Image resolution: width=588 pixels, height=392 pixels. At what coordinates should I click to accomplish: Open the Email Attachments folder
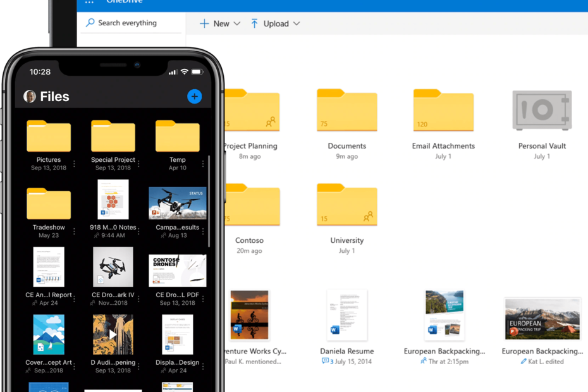(x=443, y=110)
